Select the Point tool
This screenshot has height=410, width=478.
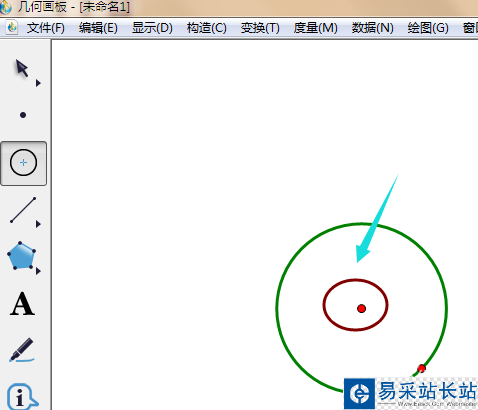click(x=23, y=115)
